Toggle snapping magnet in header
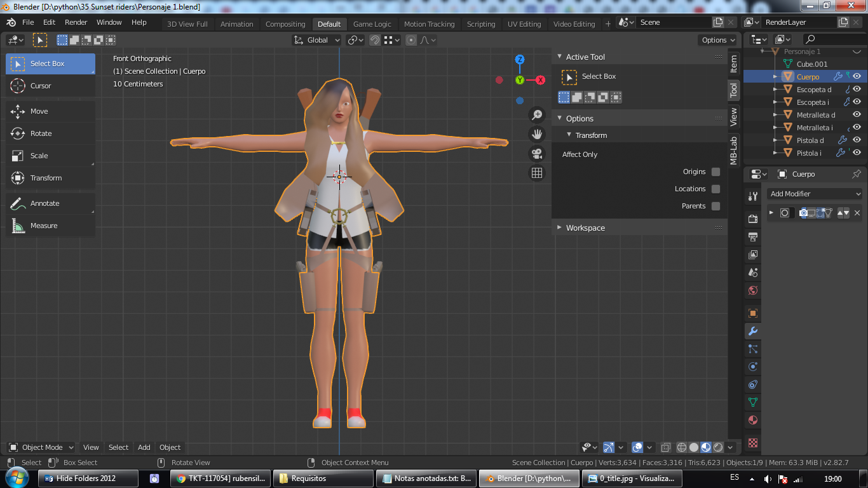The width and height of the screenshot is (868, 488). pos(375,40)
